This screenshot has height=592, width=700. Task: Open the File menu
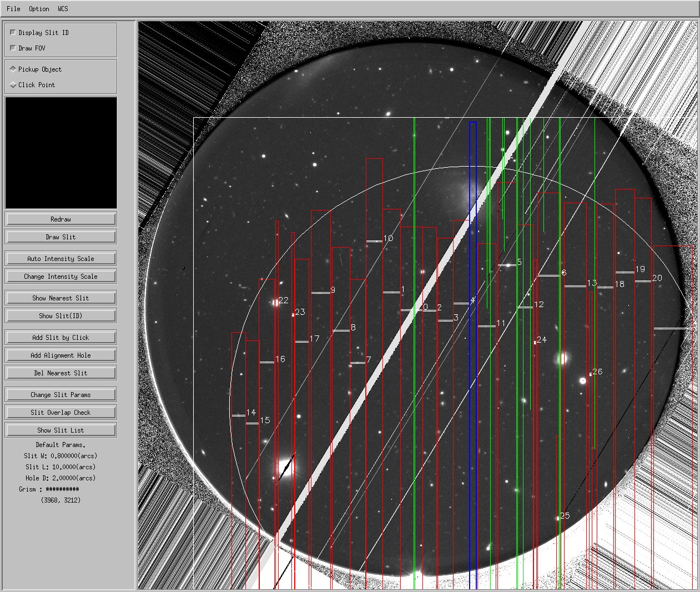(13, 9)
